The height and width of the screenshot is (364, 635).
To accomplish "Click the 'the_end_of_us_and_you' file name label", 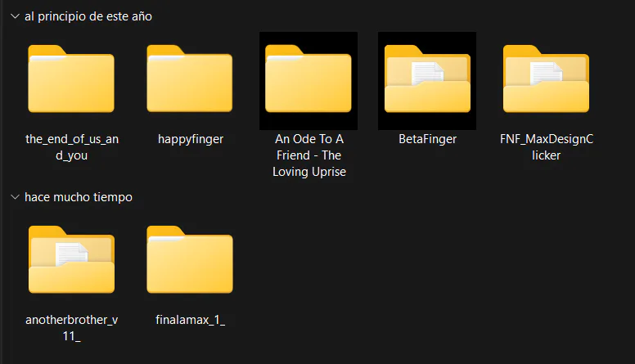I will tap(72, 147).
